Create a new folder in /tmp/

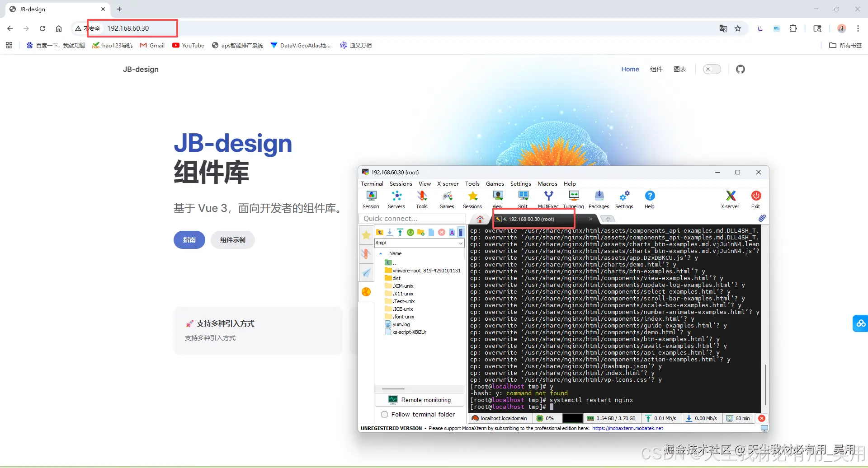(420, 232)
